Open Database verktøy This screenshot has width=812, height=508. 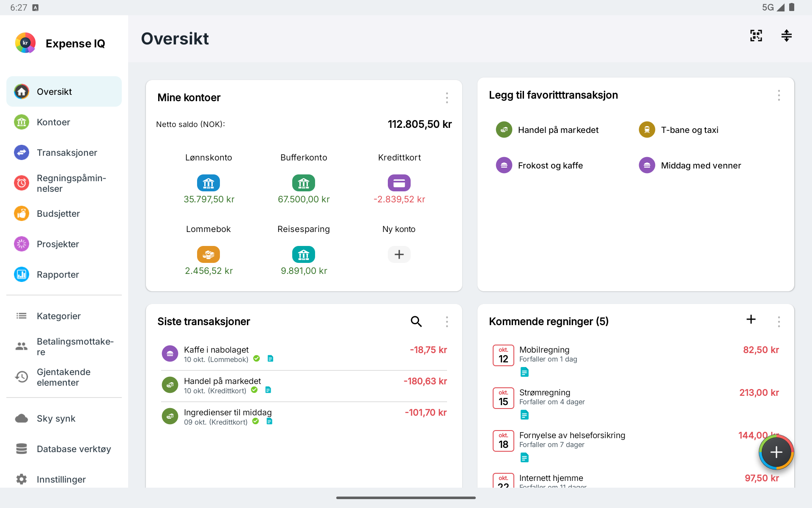(x=64, y=449)
